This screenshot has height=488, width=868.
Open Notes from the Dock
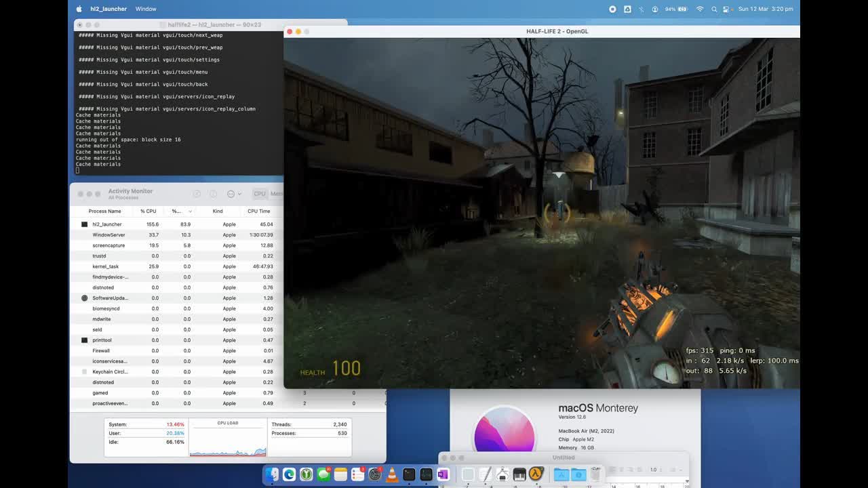[340, 474]
